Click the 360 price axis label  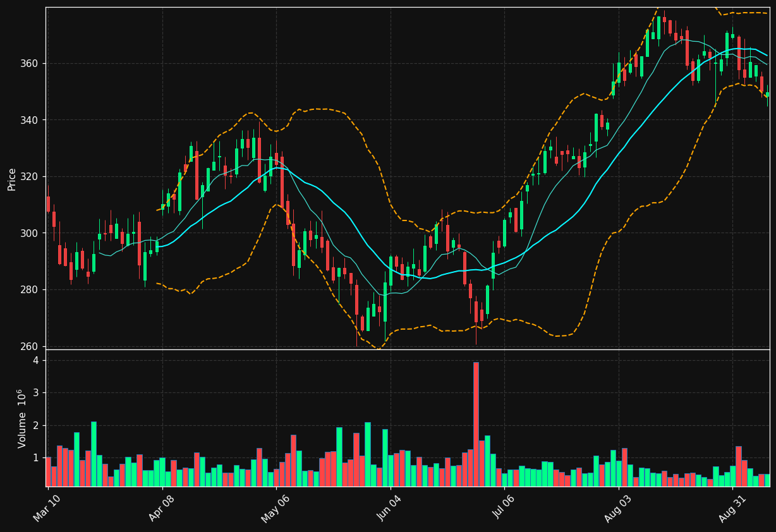pyautogui.click(x=29, y=64)
